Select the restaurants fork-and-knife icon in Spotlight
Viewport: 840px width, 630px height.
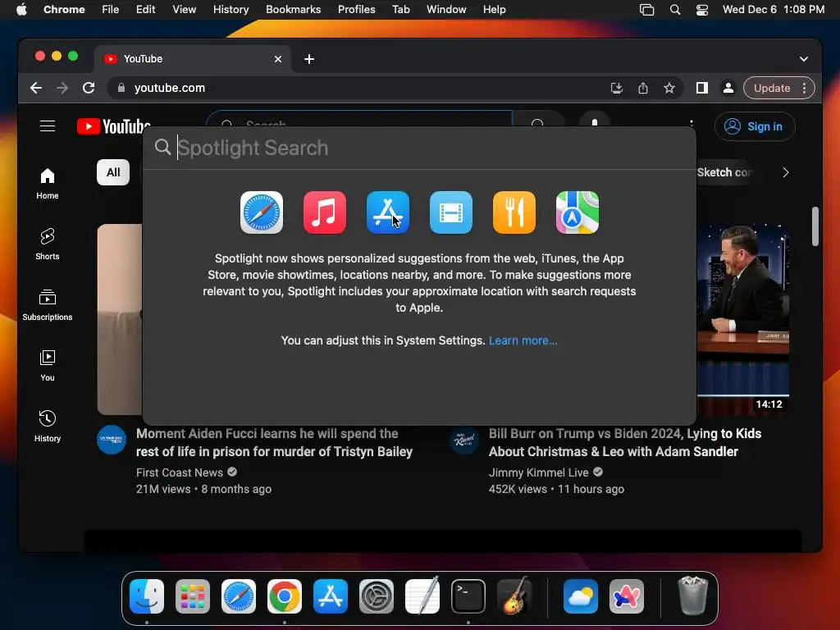tap(514, 212)
